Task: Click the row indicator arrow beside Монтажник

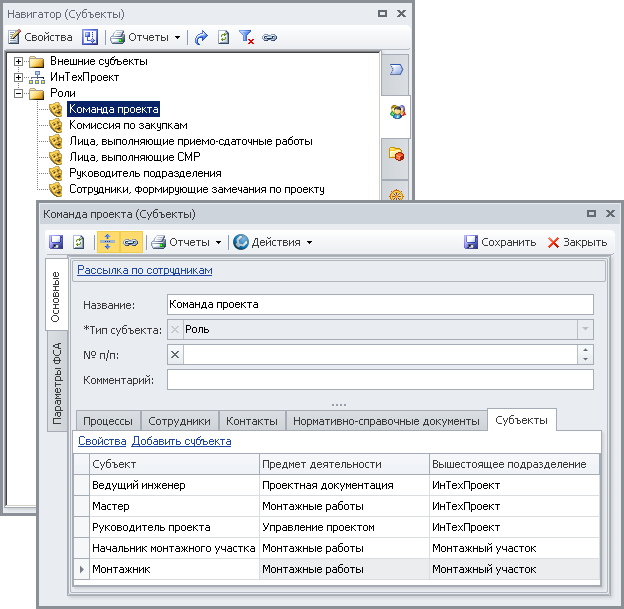Action: pos(82,569)
